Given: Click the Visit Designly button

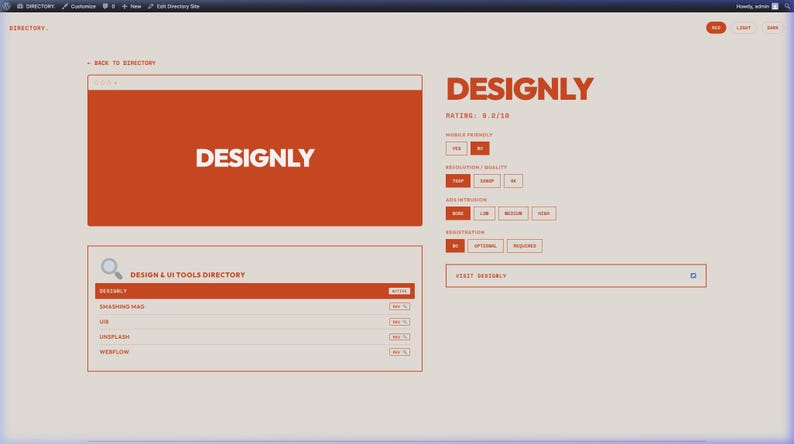Looking at the screenshot, I should point(576,276).
